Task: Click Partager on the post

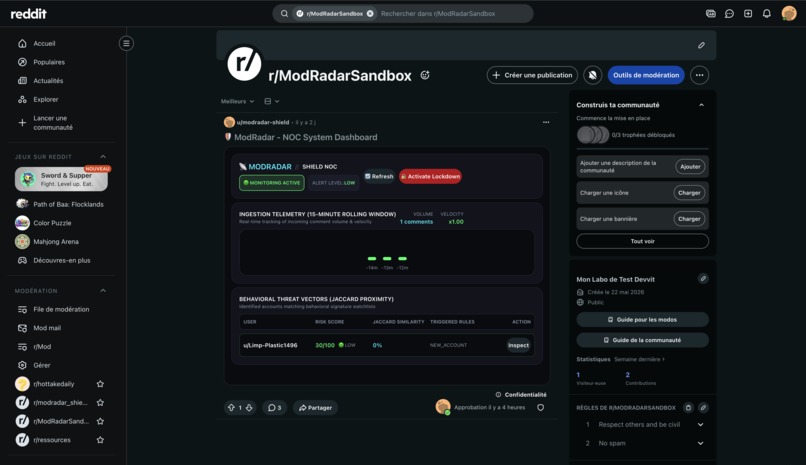Action: (315, 407)
